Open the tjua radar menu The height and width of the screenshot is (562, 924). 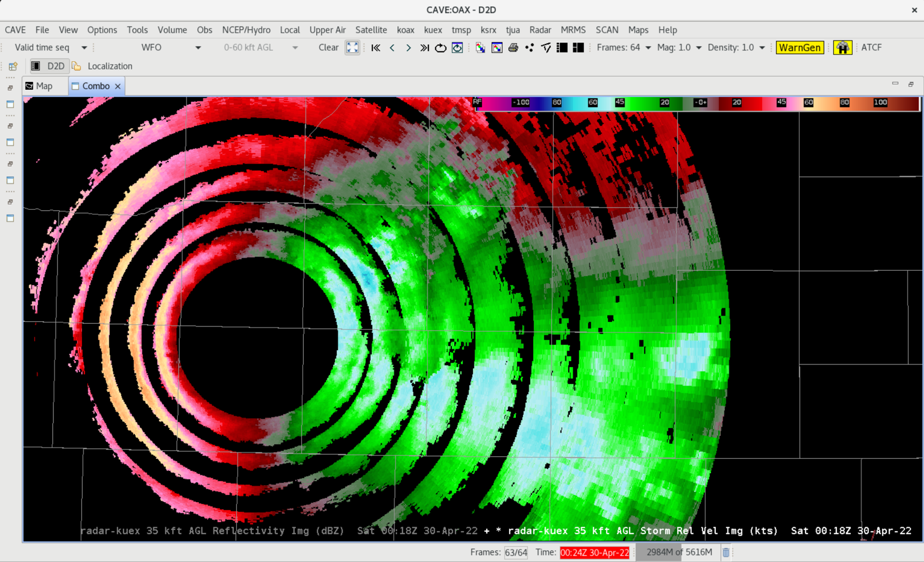pyautogui.click(x=513, y=30)
